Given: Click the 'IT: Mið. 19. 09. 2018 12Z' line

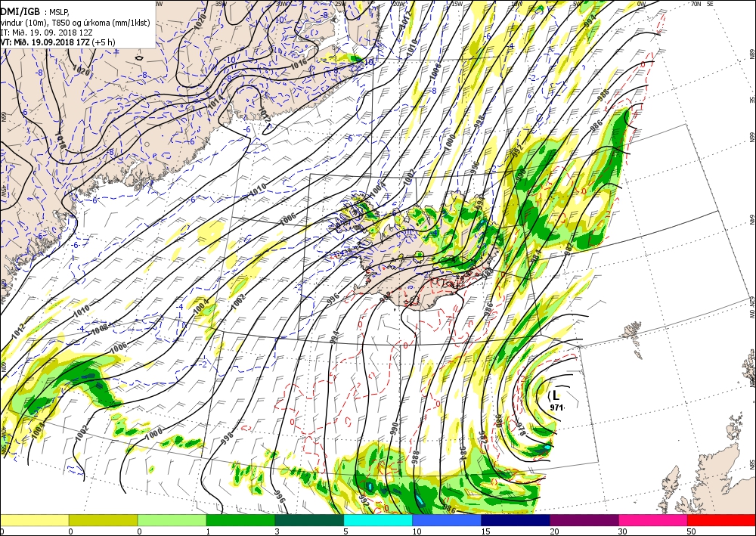Looking at the screenshot, I should (46, 33).
